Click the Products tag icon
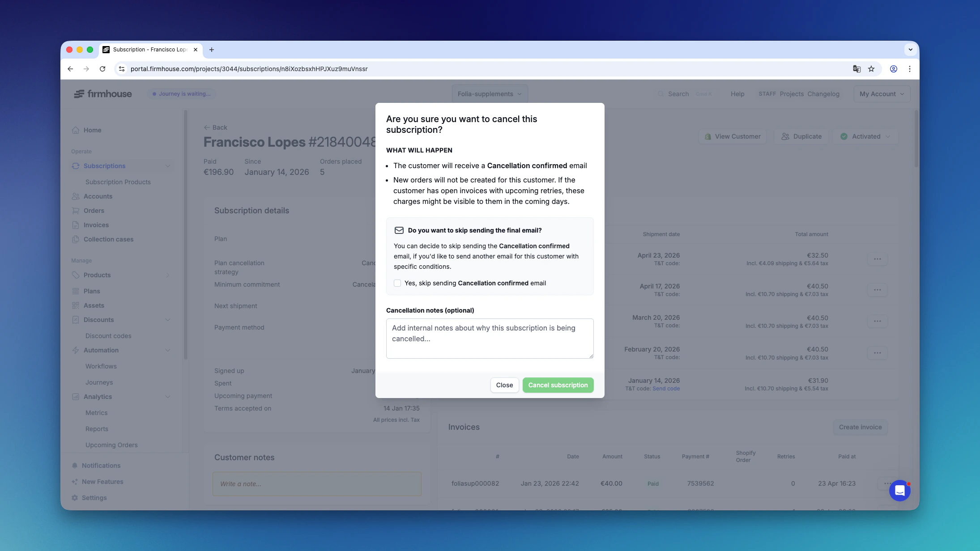The image size is (980, 551). click(x=76, y=275)
